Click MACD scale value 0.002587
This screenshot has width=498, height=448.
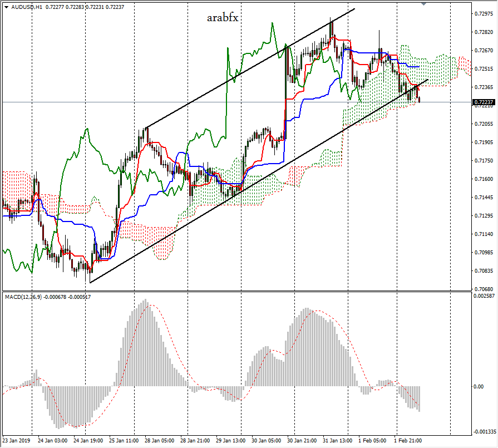tap(484, 296)
